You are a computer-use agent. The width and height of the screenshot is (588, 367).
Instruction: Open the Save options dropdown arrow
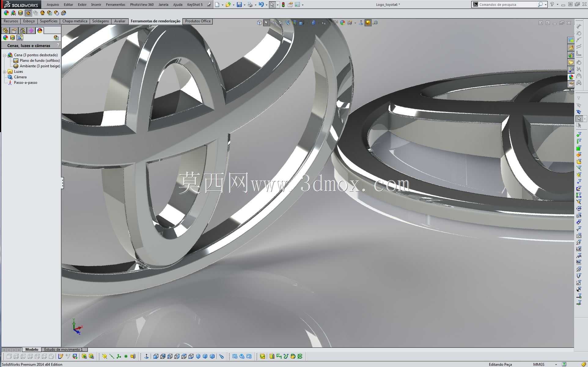244,5
